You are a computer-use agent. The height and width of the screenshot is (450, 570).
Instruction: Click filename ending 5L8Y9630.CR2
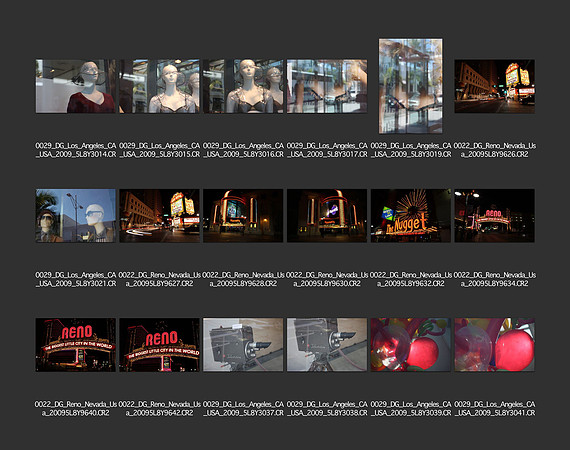click(x=327, y=279)
